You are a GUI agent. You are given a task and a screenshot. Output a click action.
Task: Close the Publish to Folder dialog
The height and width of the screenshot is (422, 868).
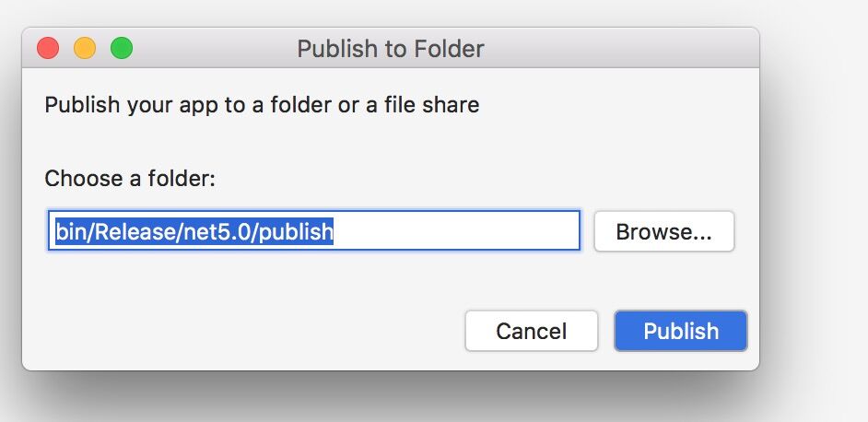(x=47, y=48)
